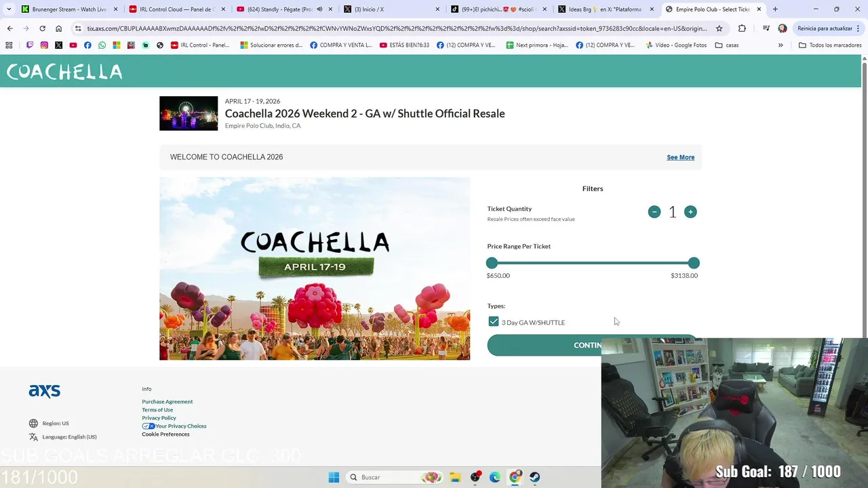Open File Explorer from the taskbar
This screenshot has height=488, width=868.
pyautogui.click(x=455, y=477)
